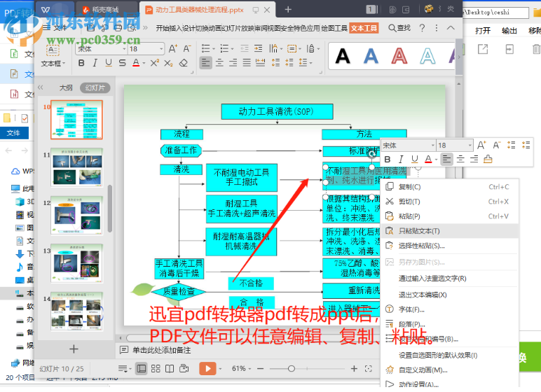Select slide 13 thumbnail
The width and height of the screenshot is (541, 392).
pos(76,263)
